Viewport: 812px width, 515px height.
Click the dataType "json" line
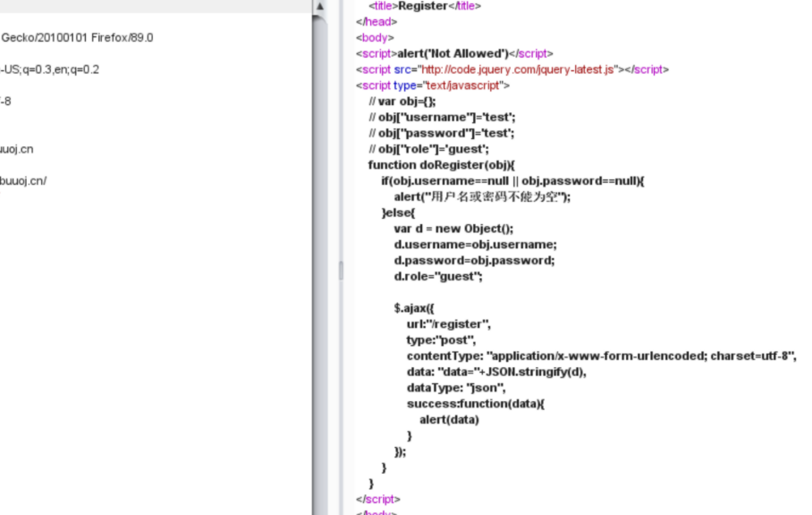(x=456, y=388)
